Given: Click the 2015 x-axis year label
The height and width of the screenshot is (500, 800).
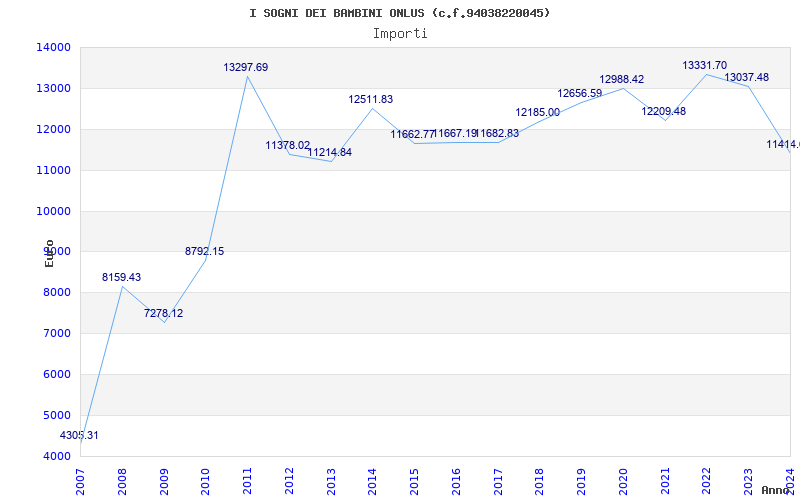Looking at the screenshot, I should 415,482.
